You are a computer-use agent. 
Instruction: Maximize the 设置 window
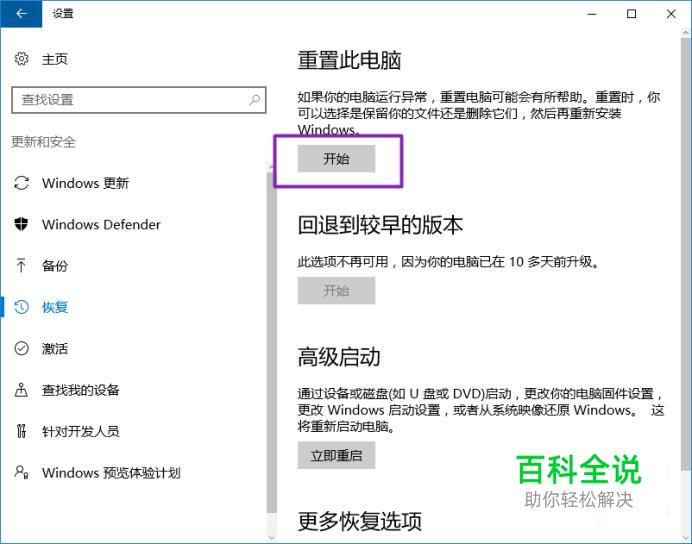point(632,14)
